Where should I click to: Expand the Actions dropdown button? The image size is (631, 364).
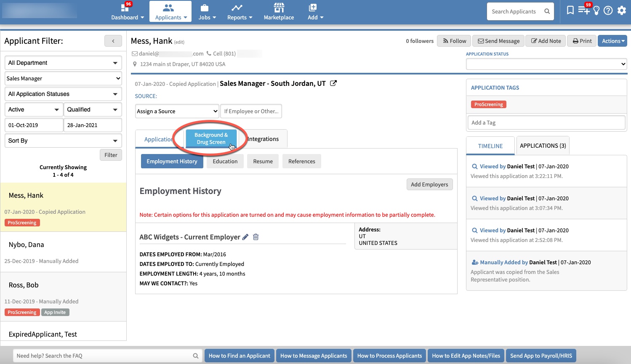[612, 41]
